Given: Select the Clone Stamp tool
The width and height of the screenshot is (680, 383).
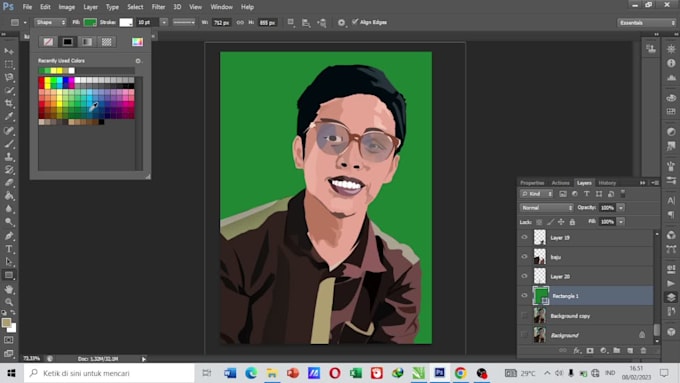Looking at the screenshot, I should [9, 157].
